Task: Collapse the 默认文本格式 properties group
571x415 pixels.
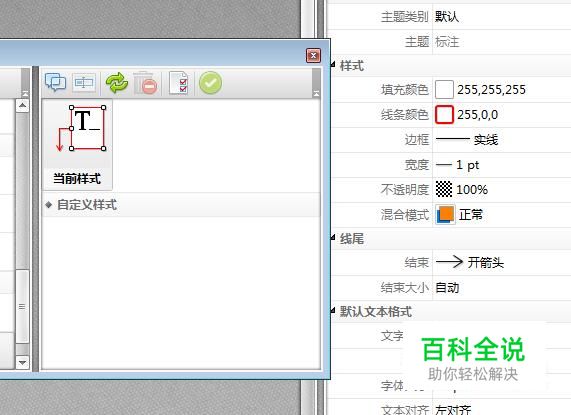Action: 333,311
